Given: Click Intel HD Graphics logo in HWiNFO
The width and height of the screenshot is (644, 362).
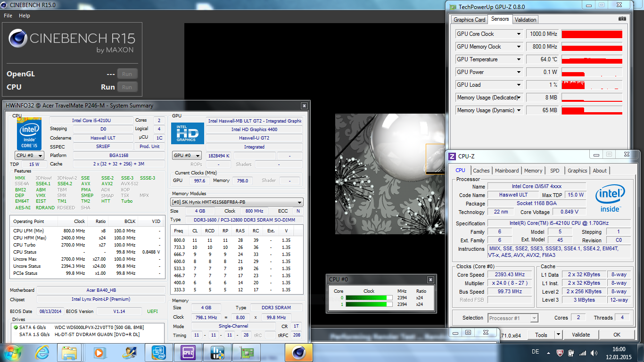Looking at the screenshot, I should click(x=188, y=133).
